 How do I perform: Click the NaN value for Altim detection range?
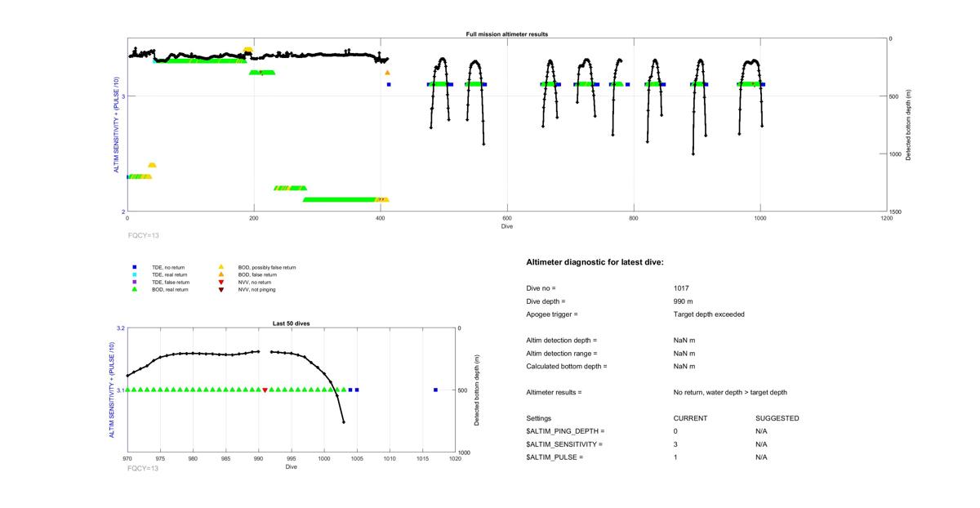(x=684, y=354)
